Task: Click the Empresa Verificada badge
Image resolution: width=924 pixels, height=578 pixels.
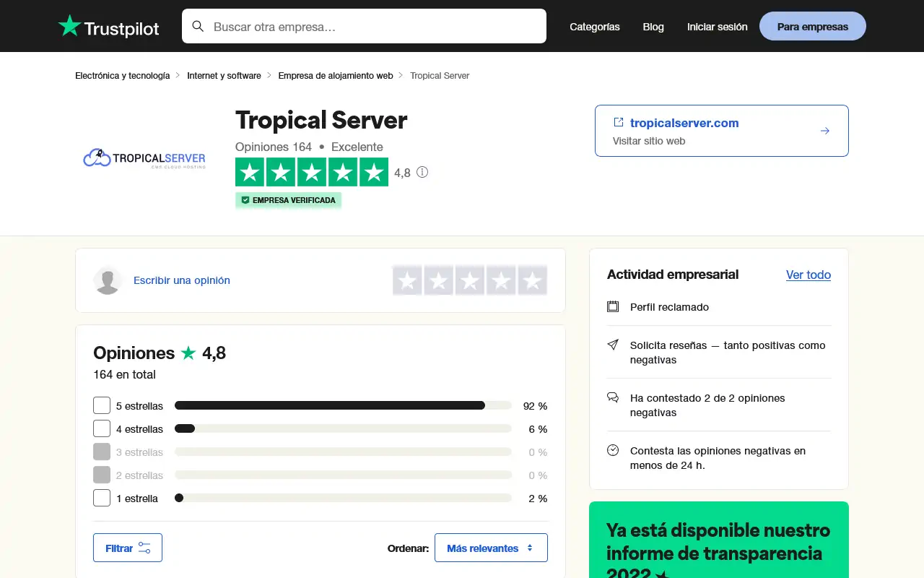Action: (x=288, y=200)
